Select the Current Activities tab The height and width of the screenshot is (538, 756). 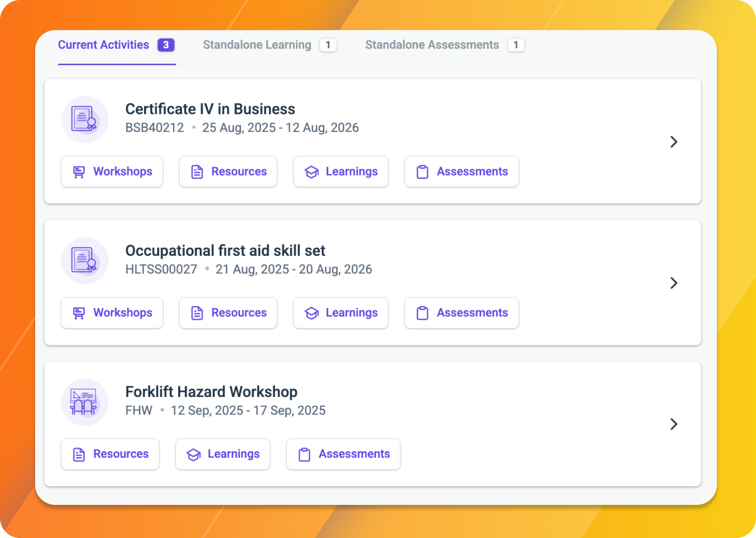coord(103,45)
